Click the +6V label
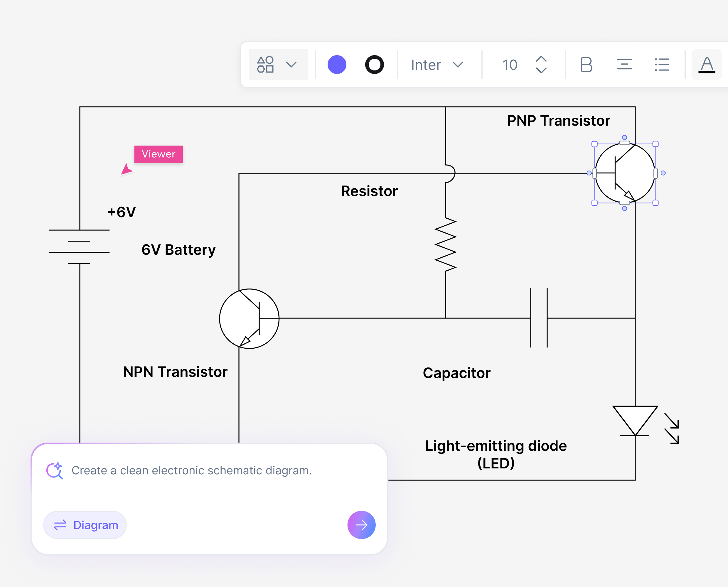The height and width of the screenshot is (587, 728). tap(122, 212)
